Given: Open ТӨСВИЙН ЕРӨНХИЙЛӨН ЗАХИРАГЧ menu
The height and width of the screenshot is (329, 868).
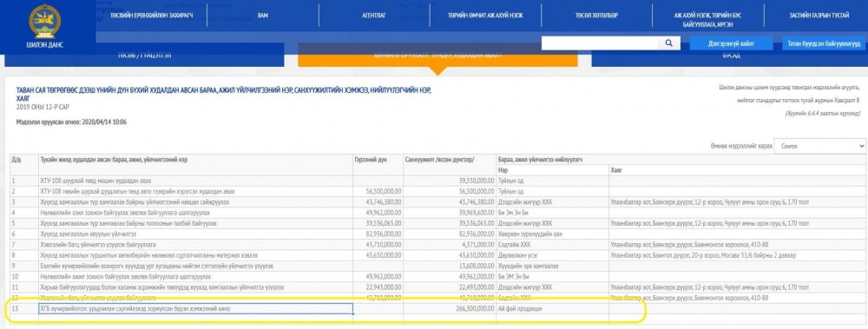Looking at the screenshot, I should [151, 16].
